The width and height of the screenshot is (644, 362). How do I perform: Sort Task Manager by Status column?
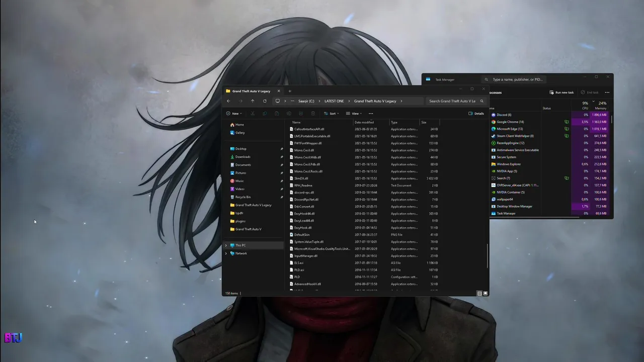547,108
